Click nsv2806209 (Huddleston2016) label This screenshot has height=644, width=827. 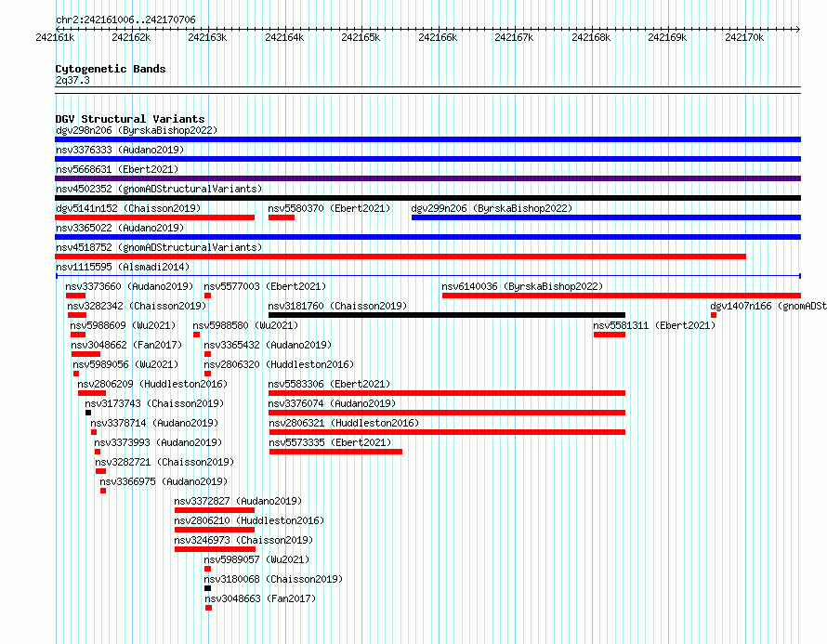click(x=152, y=384)
